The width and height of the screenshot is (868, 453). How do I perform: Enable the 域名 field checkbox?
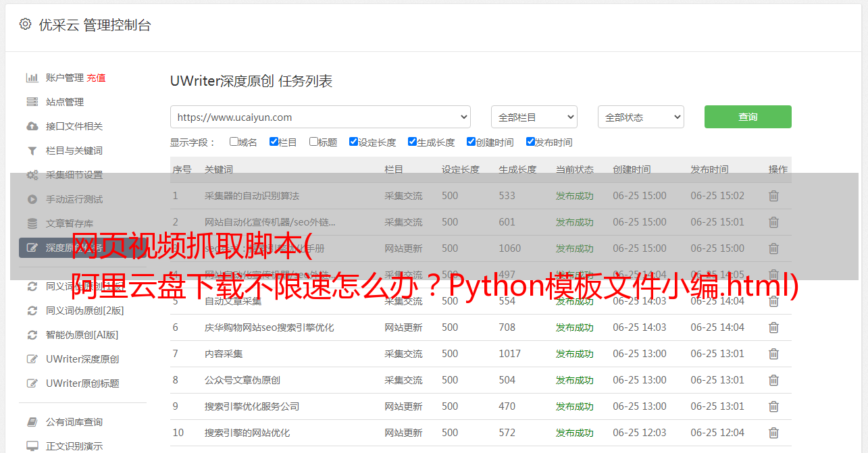(234, 142)
